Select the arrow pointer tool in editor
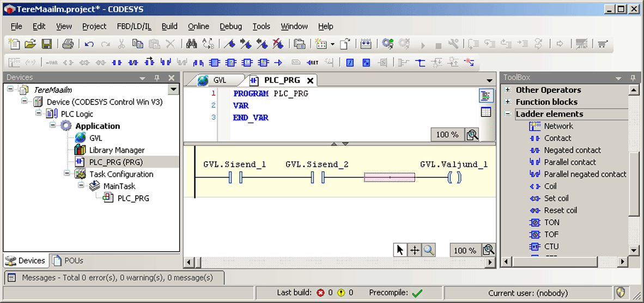 399,250
